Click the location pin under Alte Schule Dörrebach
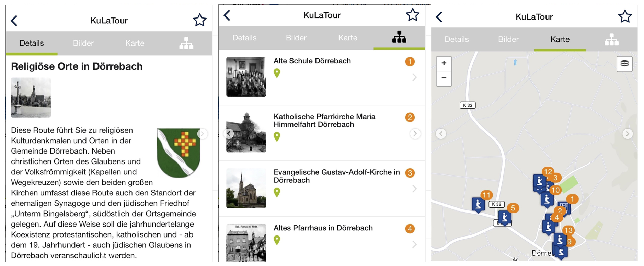The image size is (644, 266). [277, 73]
